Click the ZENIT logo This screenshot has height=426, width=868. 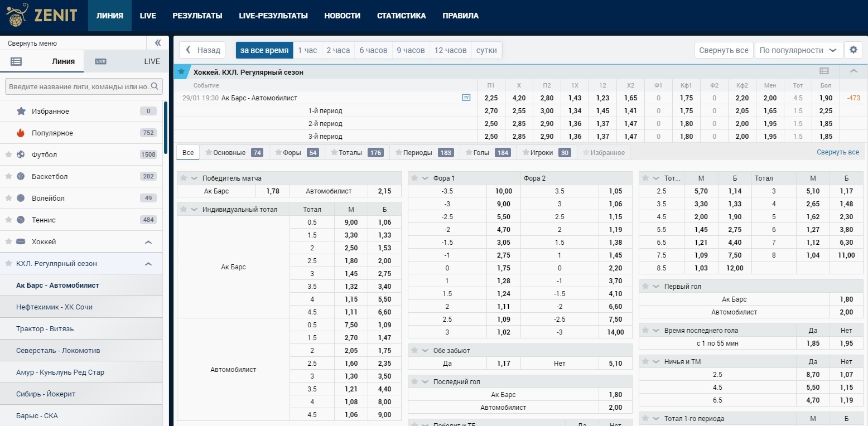tap(42, 15)
